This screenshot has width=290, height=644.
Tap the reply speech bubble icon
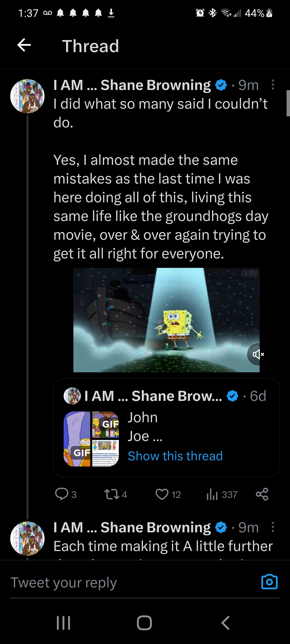pos(62,494)
